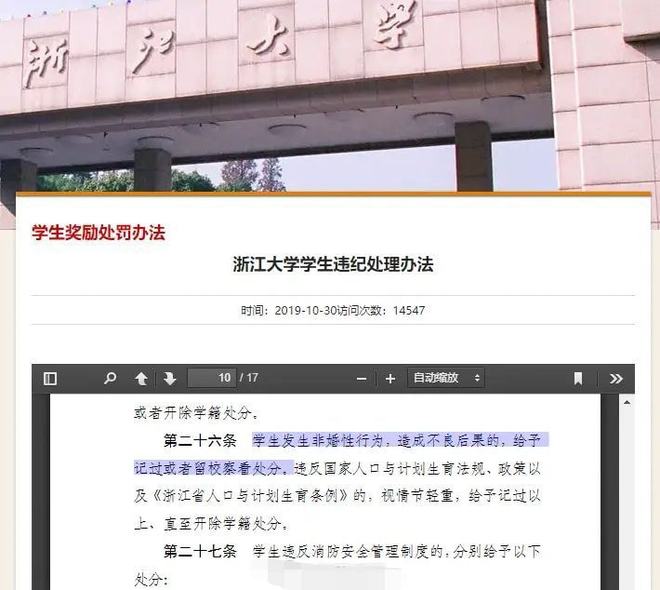The height and width of the screenshot is (590, 660).
Task: Click the date and visit count line
Action: click(332, 310)
